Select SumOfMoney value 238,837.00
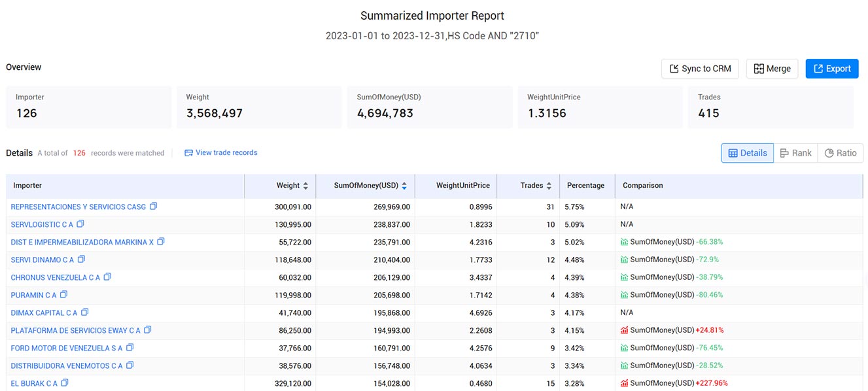The width and height of the screenshot is (868, 391). 392,224
